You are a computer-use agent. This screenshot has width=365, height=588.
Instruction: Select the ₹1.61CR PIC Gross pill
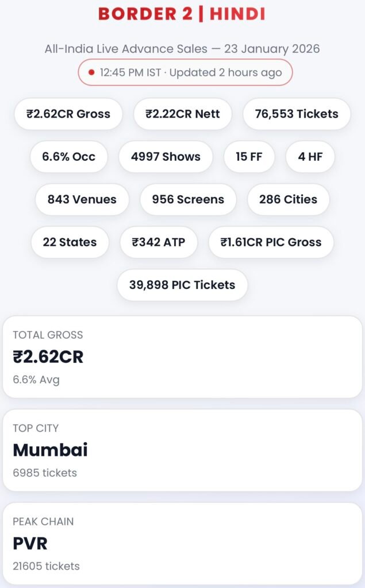click(x=270, y=242)
